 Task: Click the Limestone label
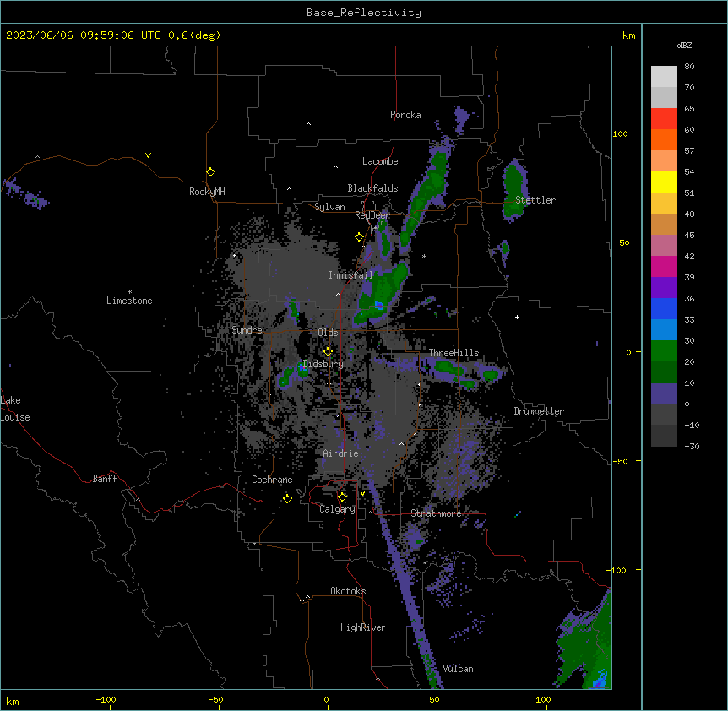[129, 301]
